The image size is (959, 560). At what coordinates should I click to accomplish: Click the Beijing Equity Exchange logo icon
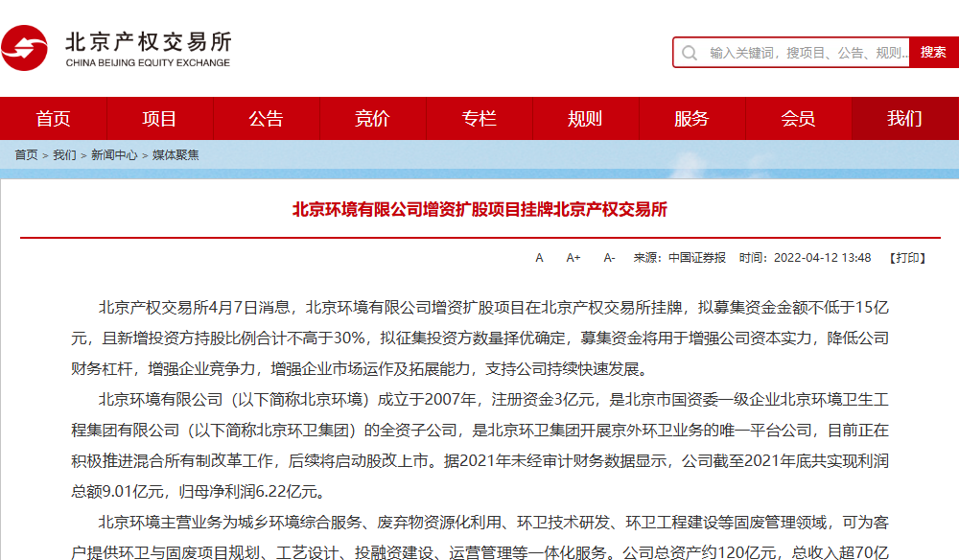(x=25, y=48)
